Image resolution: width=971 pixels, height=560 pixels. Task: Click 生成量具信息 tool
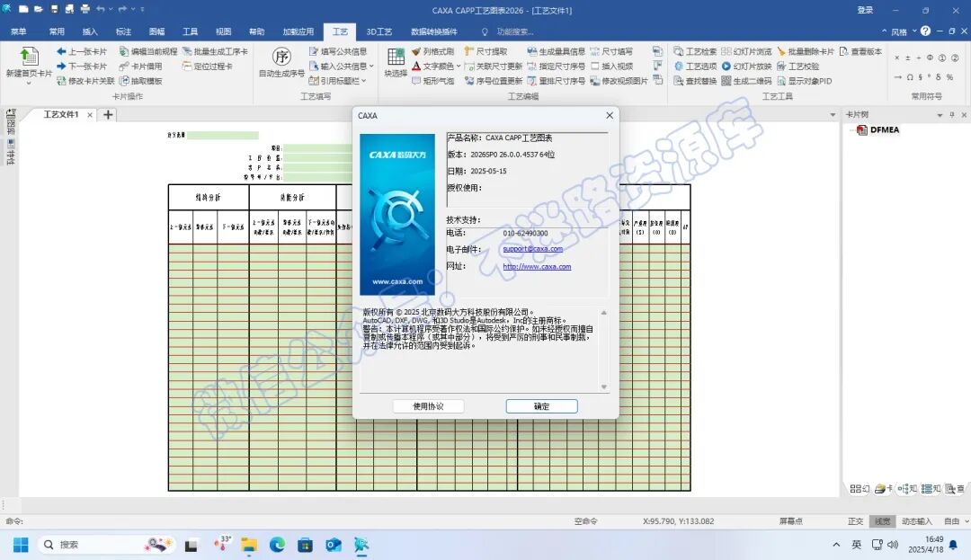[557, 51]
